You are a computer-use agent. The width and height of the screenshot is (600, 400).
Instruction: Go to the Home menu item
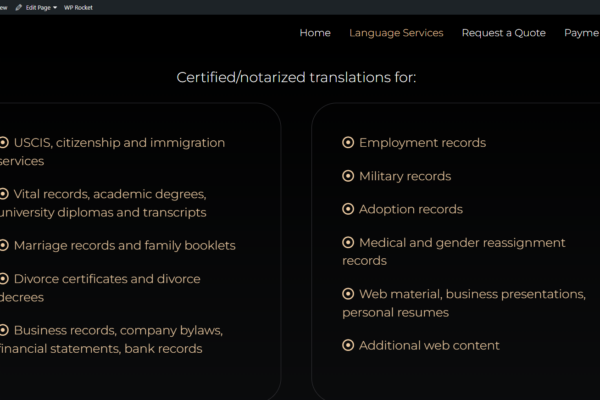click(315, 33)
